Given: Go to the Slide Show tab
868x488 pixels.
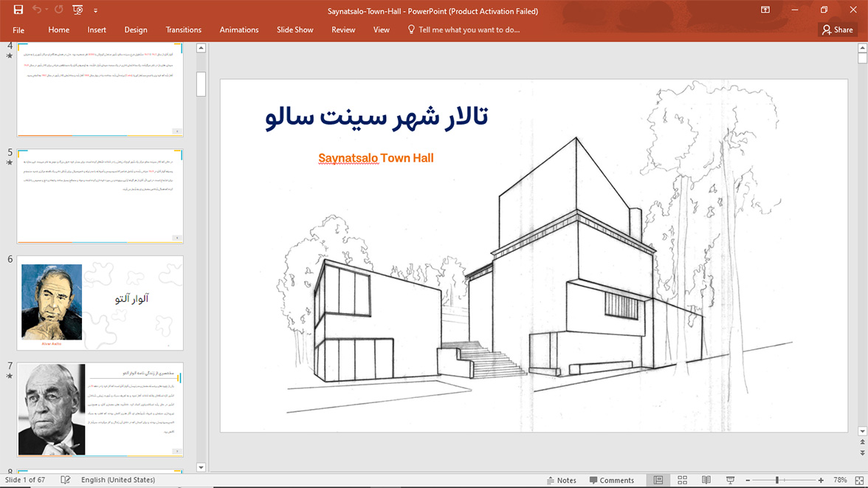Looking at the screenshot, I should 294,30.
